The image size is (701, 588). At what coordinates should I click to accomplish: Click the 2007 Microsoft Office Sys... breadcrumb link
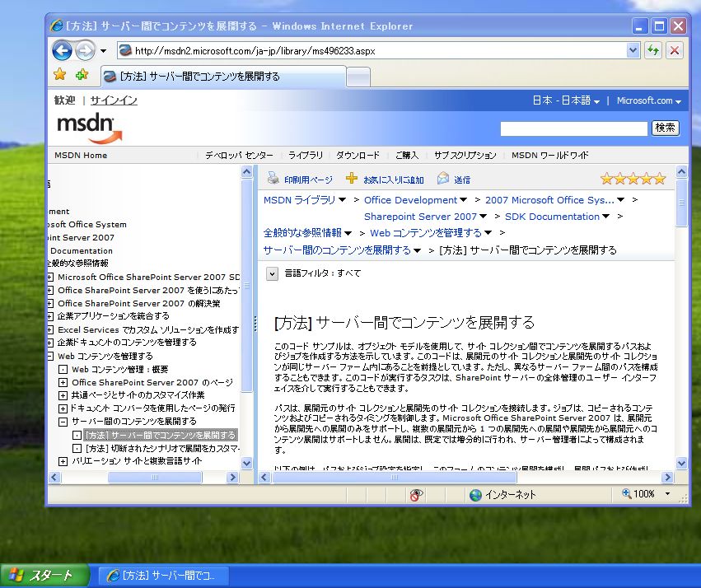click(x=549, y=200)
